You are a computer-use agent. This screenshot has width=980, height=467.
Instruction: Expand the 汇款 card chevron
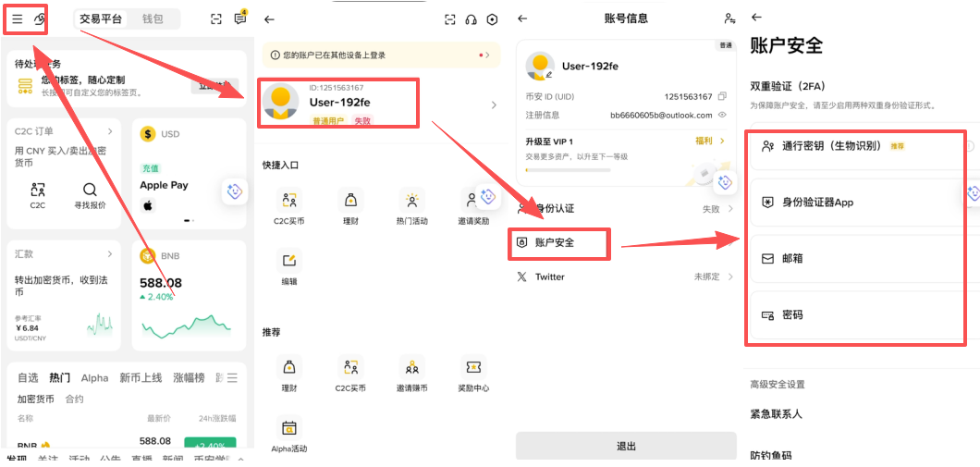click(110, 253)
